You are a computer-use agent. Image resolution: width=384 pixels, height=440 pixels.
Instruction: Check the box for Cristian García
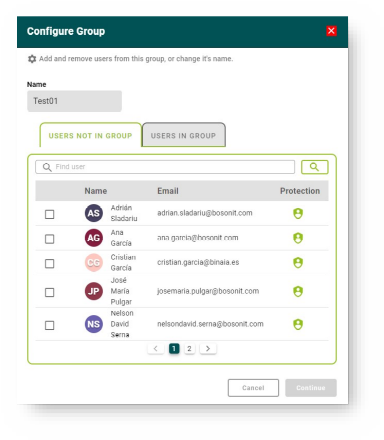(x=49, y=263)
